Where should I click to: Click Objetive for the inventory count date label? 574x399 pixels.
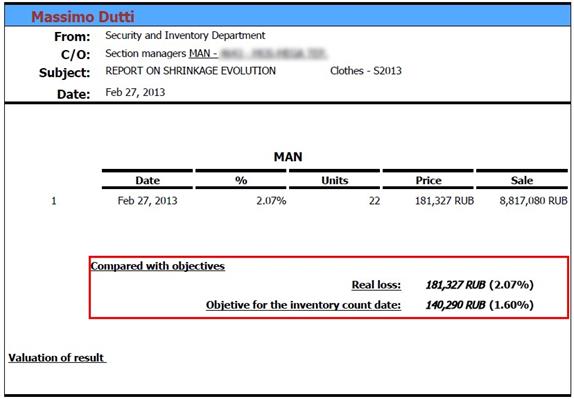pos(303,305)
